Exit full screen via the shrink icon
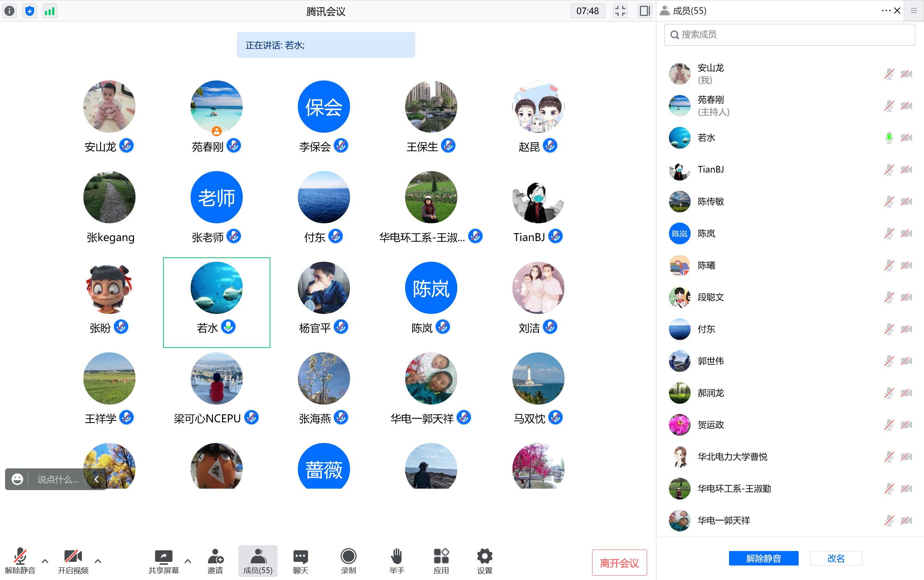Image resolution: width=924 pixels, height=580 pixels. pos(620,11)
